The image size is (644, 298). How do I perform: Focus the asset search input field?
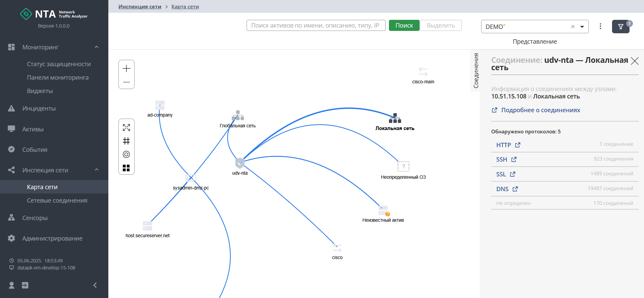pos(316,26)
